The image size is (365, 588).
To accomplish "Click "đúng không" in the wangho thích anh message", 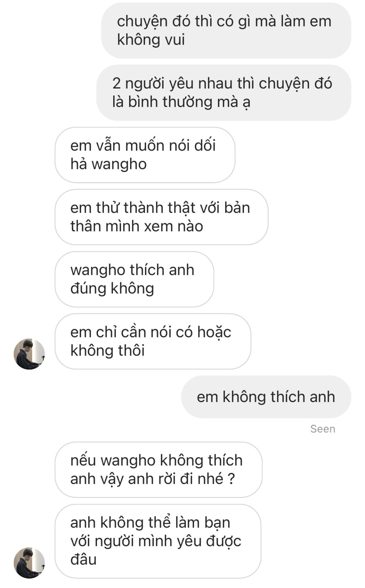I will coord(112,289).
